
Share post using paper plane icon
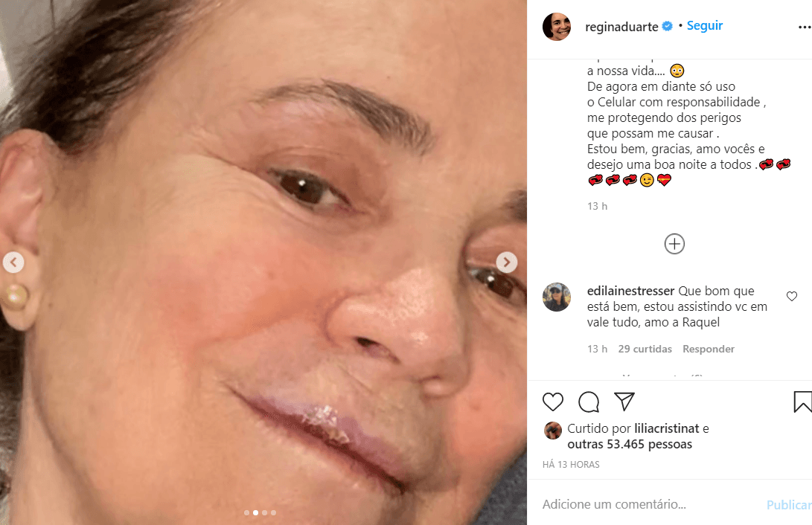point(624,402)
